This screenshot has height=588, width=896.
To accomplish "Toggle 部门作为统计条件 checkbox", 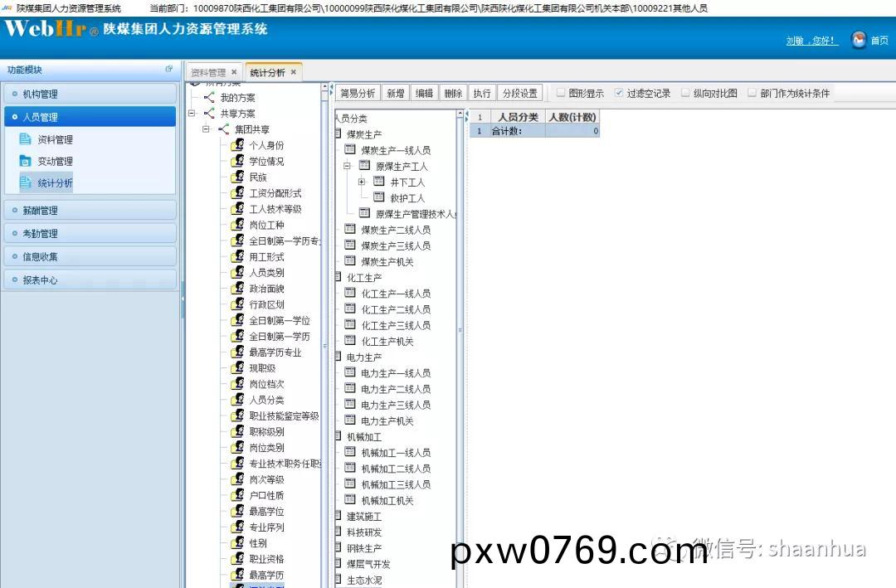I will pos(752,93).
